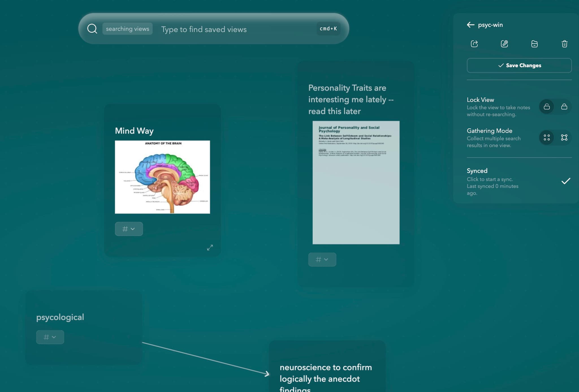Screen dimensions: 579x392
Task: Select Gathering Mode separate-dots option
Action: point(547,137)
